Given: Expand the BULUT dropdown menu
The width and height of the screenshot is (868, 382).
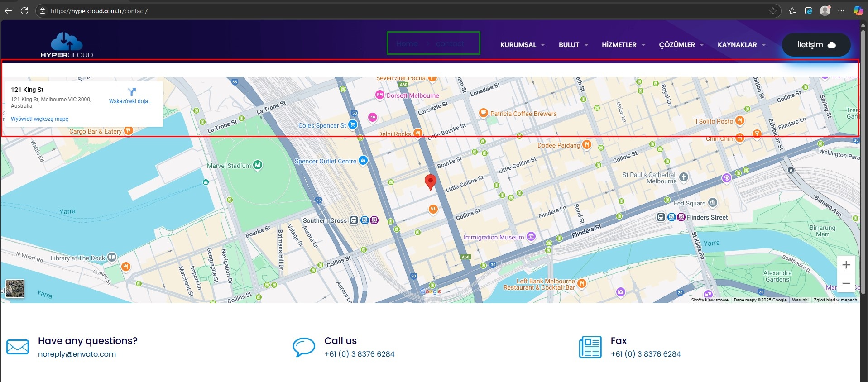Looking at the screenshot, I should pyautogui.click(x=574, y=45).
